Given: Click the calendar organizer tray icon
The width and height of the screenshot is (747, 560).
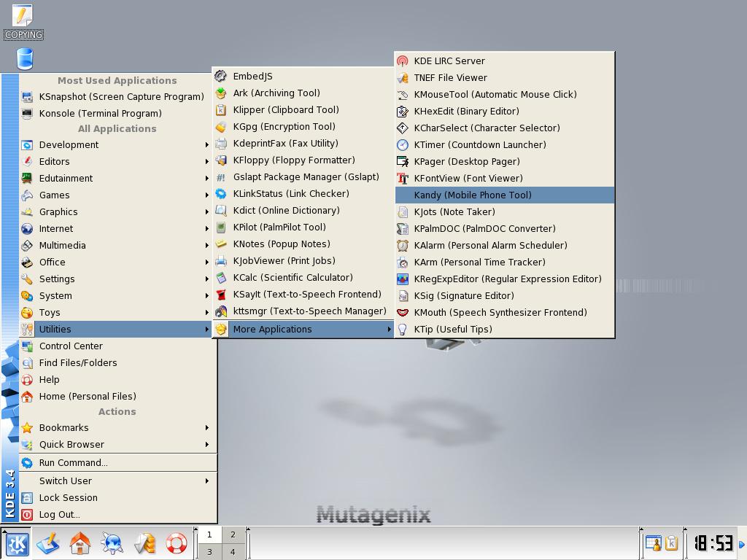Looking at the screenshot, I should (653, 542).
